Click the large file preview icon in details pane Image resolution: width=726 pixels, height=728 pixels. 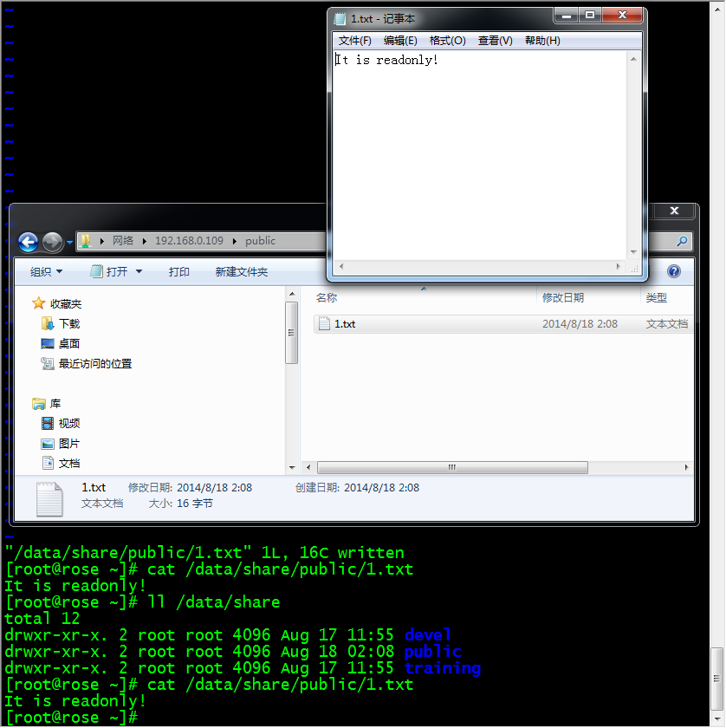[49, 499]
